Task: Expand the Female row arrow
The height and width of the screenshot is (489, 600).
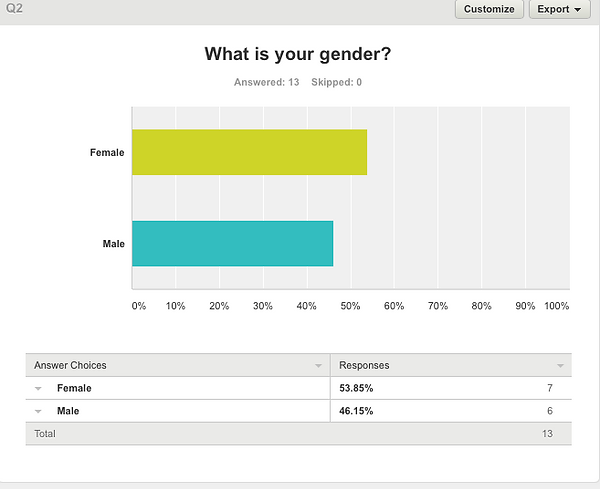Action: point(38,388)
